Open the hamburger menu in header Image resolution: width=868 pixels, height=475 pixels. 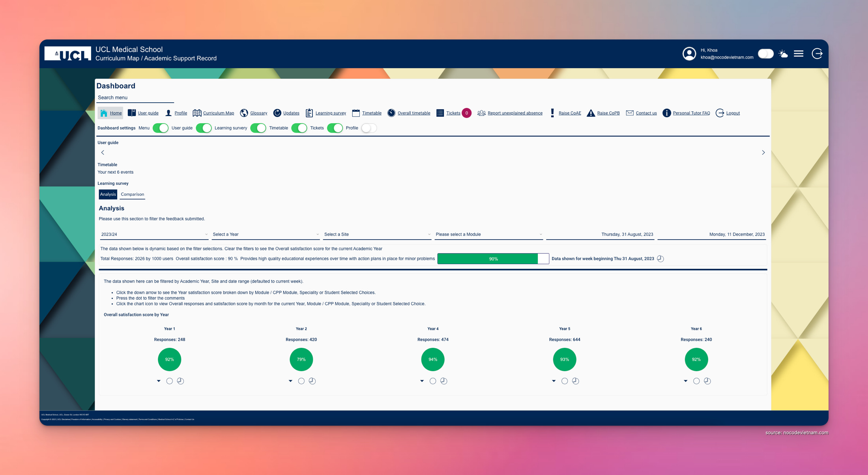click(799, 54)
